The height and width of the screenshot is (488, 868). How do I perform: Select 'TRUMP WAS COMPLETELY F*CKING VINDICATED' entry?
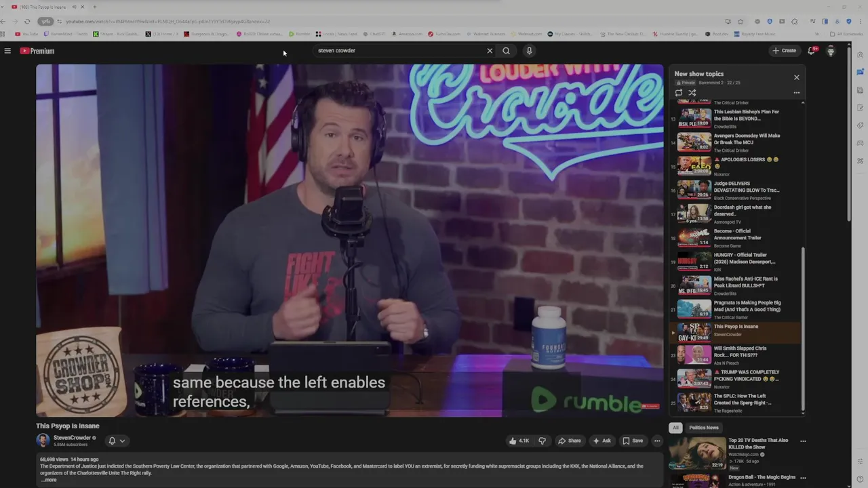[736, 379]
